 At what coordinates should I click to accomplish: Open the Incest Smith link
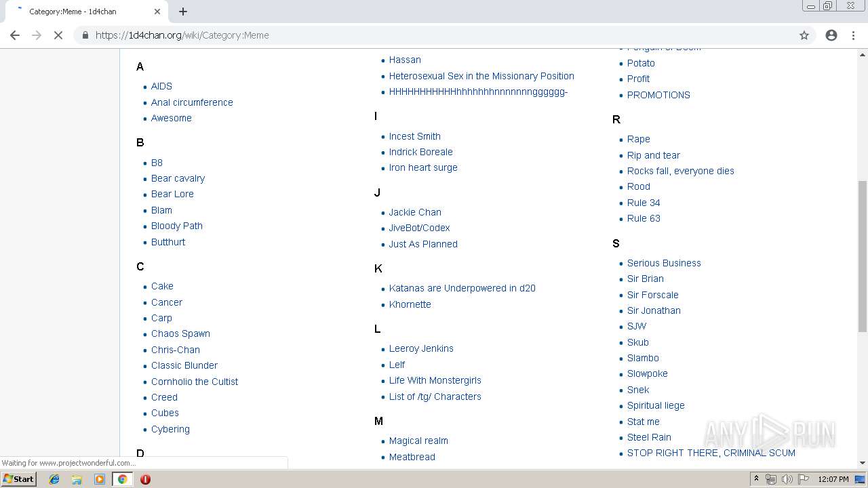pyautogui.click(x=415, y=136)
